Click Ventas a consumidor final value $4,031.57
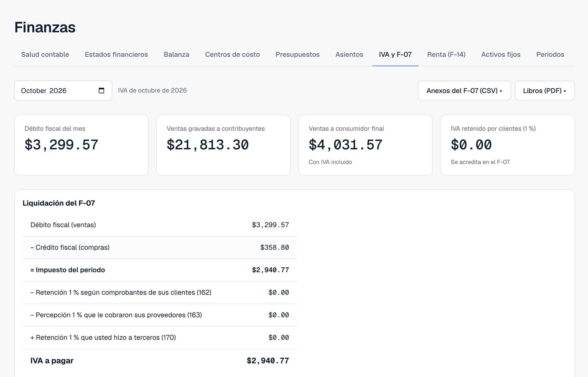 point(345,145)
